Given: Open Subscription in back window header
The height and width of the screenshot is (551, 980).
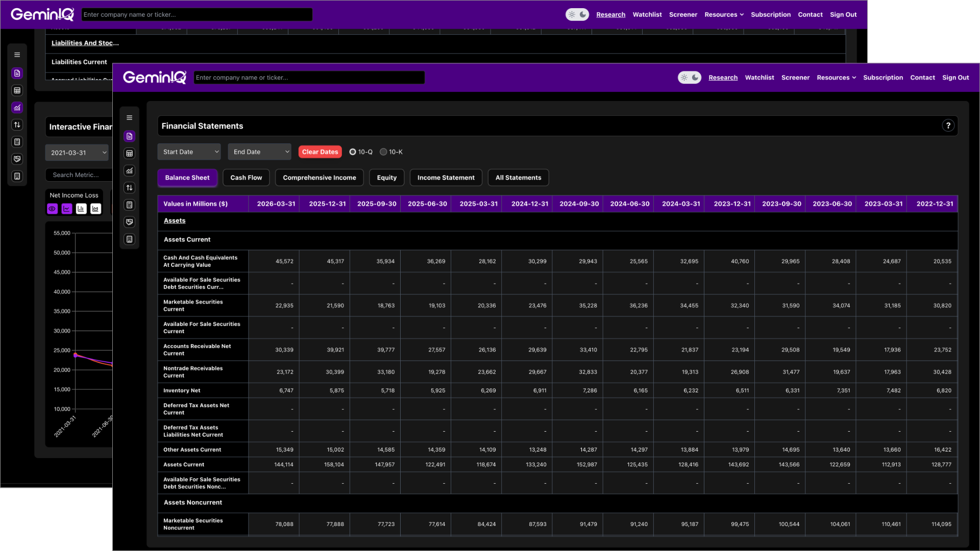Looking at the screenshot, I should tap(771, 14).
